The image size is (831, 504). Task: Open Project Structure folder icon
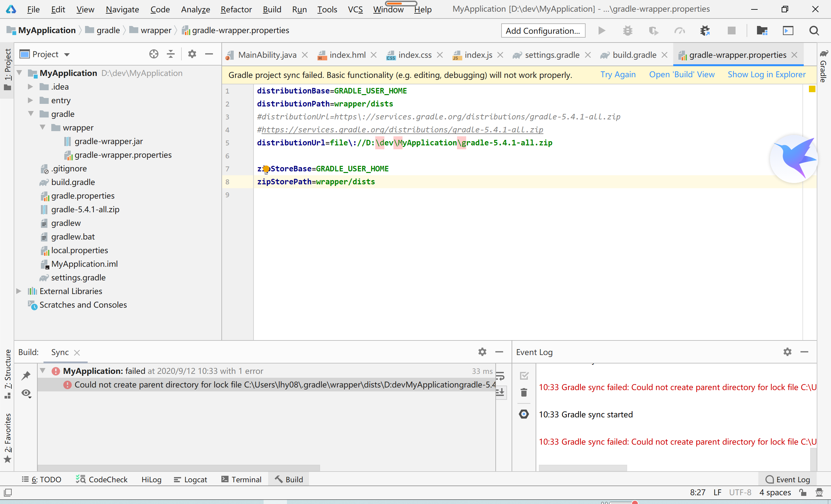pos(762,31)
